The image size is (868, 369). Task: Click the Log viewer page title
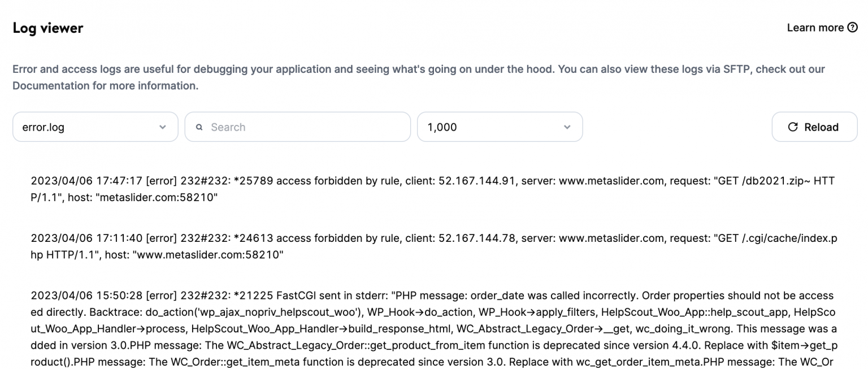[x=48, y=27]
